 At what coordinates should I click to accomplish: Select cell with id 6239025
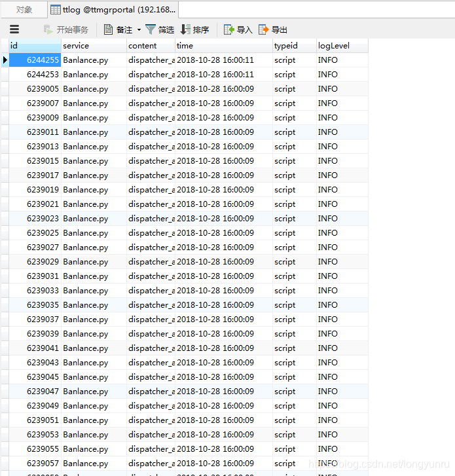[x=35, y=233]
